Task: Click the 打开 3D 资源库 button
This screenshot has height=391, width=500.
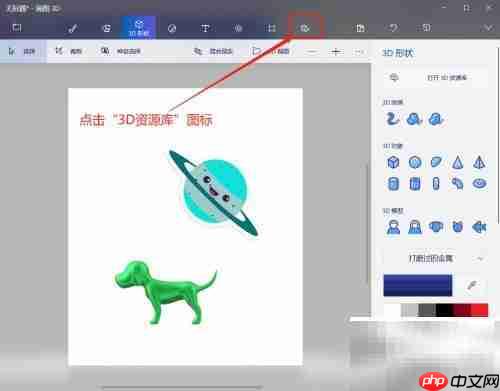Action: tap(435, 78)
